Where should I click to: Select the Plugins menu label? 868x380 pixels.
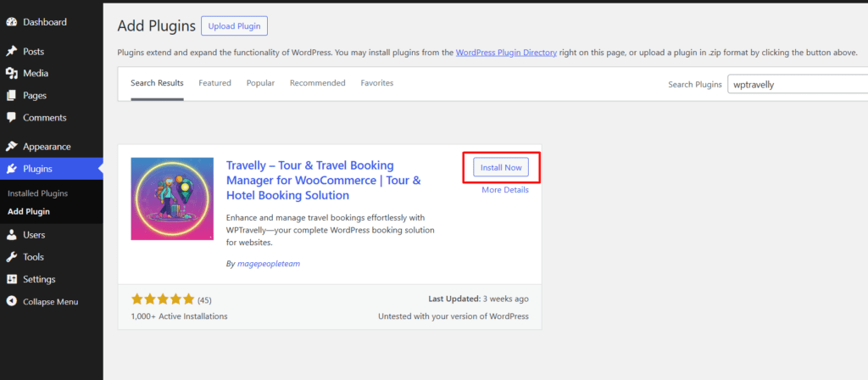point(37,169)
